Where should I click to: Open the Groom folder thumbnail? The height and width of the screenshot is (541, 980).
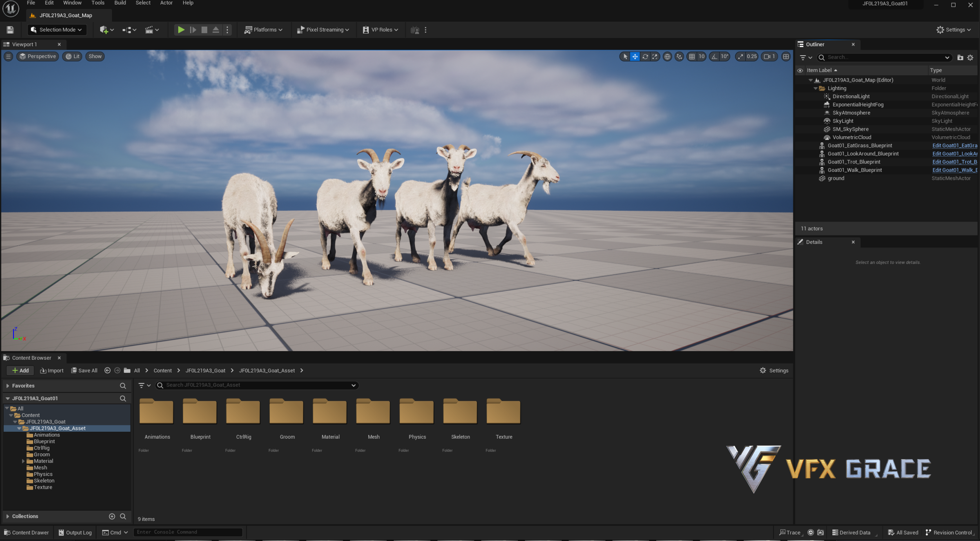286,412
